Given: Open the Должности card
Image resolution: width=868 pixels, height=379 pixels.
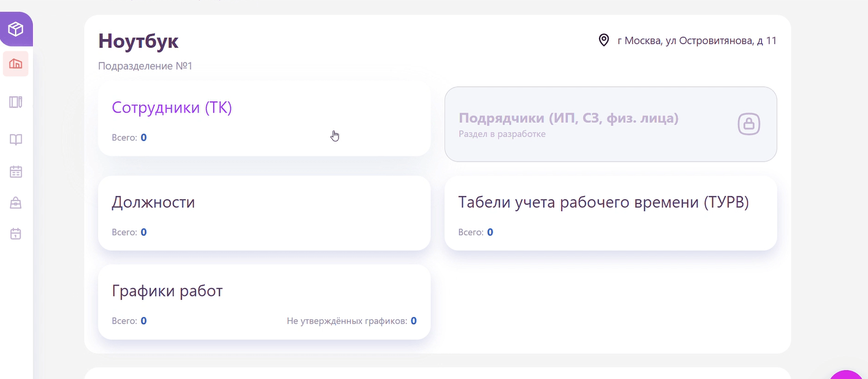Looking at the screenshot, I should tap(264, 213).
